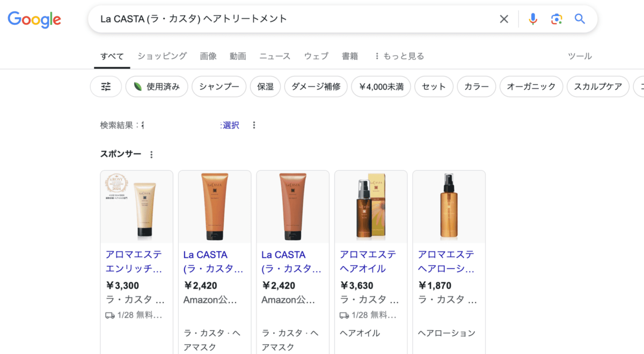Click the 選択 link

coord(231,125)
